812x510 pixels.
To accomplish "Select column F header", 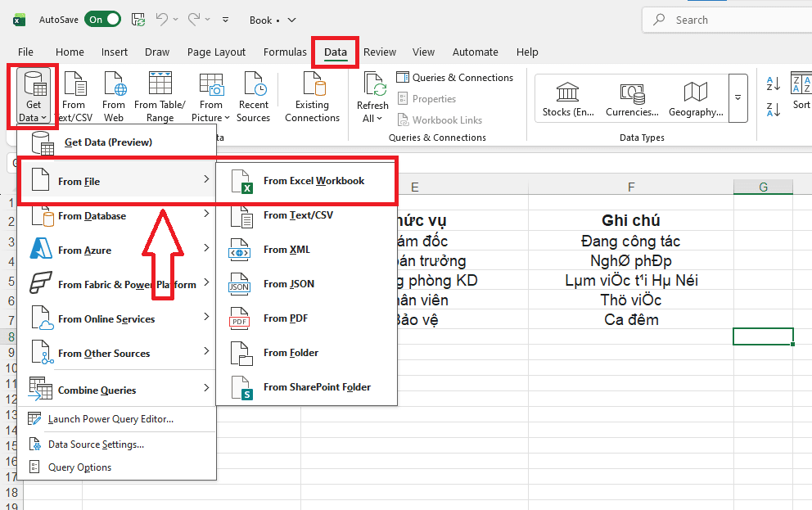I will [631, 187].
